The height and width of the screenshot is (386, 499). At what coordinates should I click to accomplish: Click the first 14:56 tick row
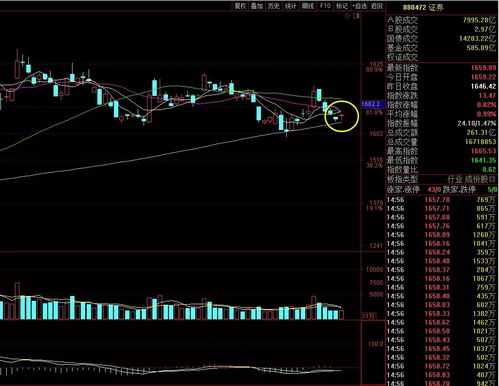tap(442, 200)
